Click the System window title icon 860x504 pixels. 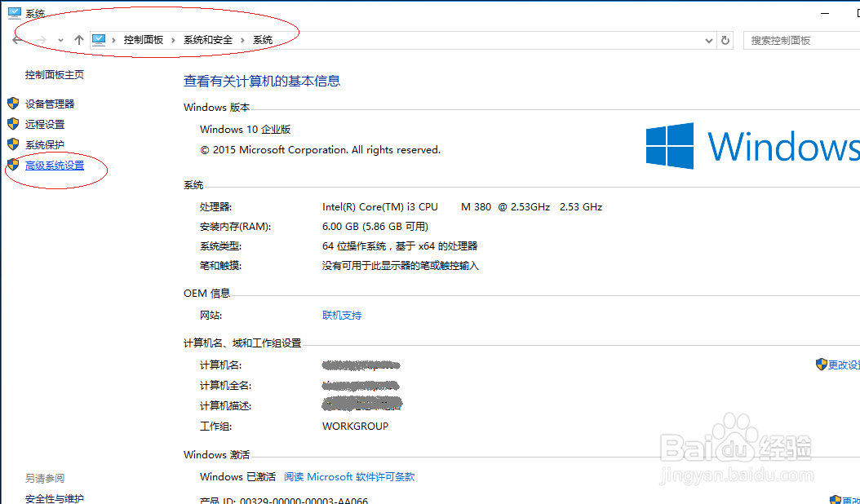[x=14, y=13]
